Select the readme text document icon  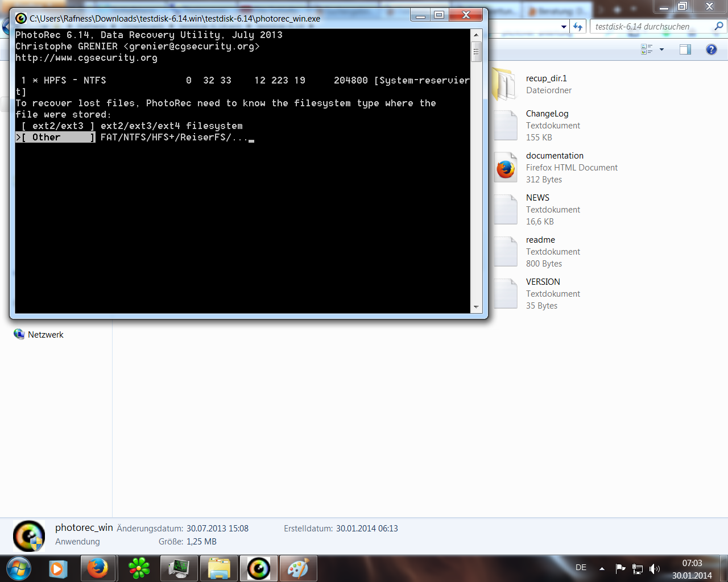click(x=505, y=252)
